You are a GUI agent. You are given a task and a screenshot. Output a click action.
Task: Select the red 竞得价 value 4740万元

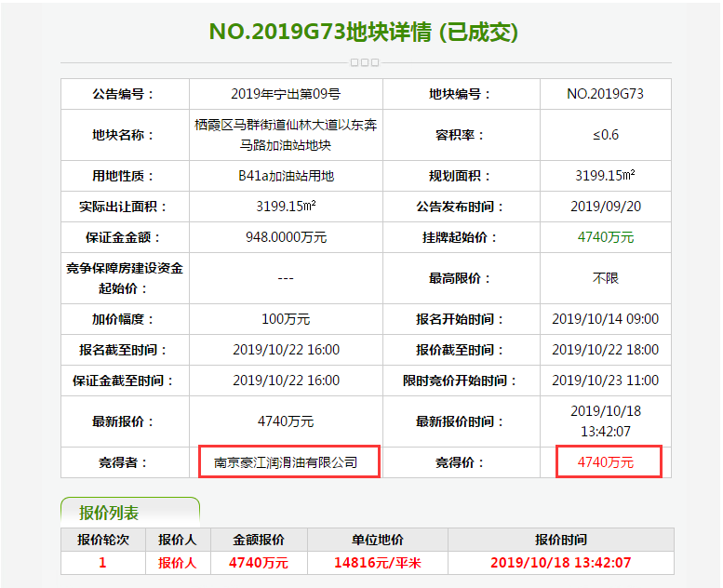(x=606, y=462)
